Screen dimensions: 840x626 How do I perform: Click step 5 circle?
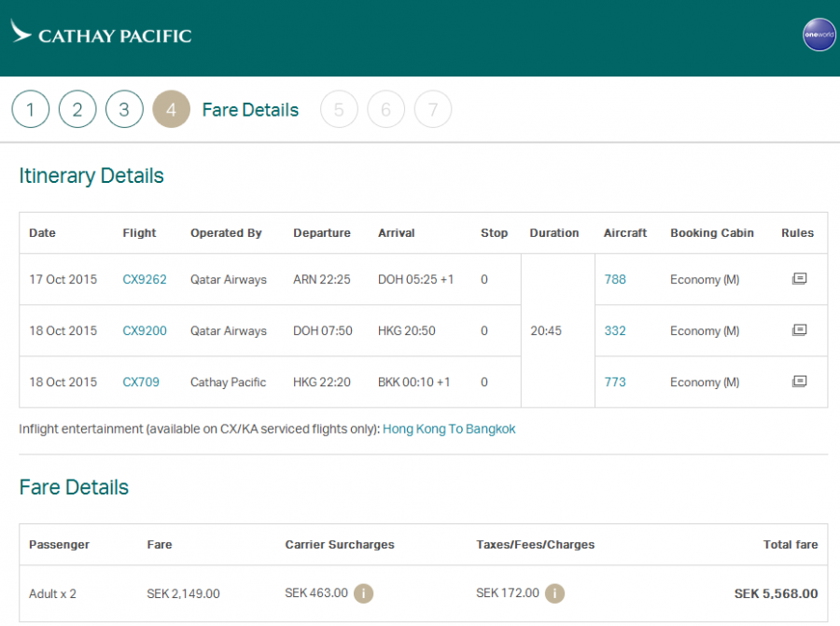click(x=339, y=110)
